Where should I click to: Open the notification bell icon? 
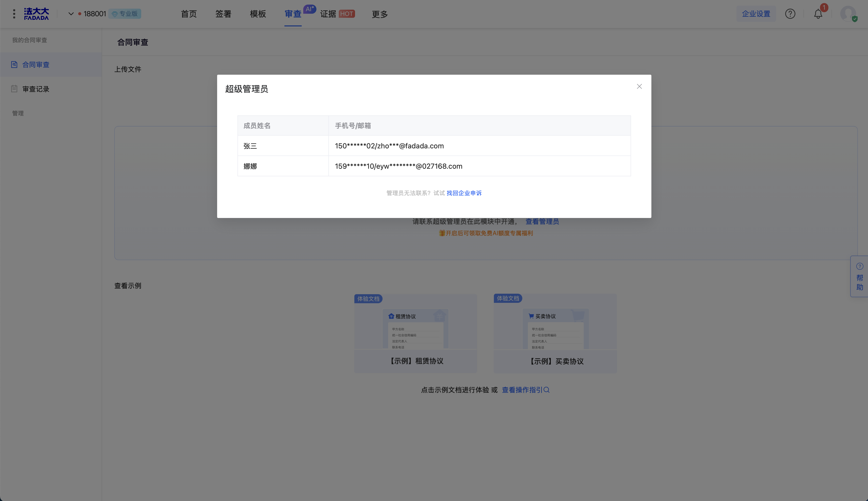[x=818, y=14]
